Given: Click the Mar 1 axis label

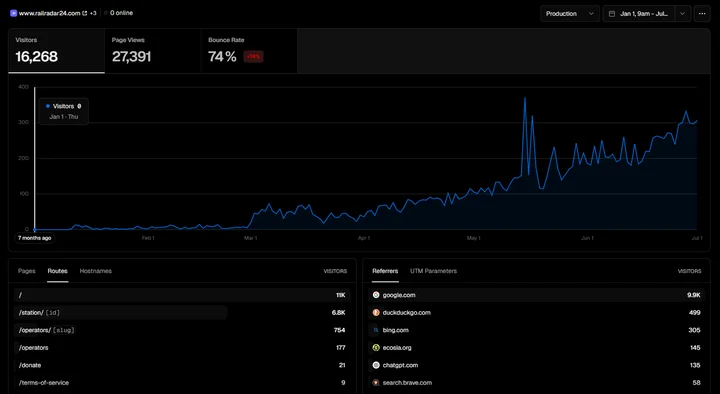Looking at the screenshot, I should coord(251,238).
